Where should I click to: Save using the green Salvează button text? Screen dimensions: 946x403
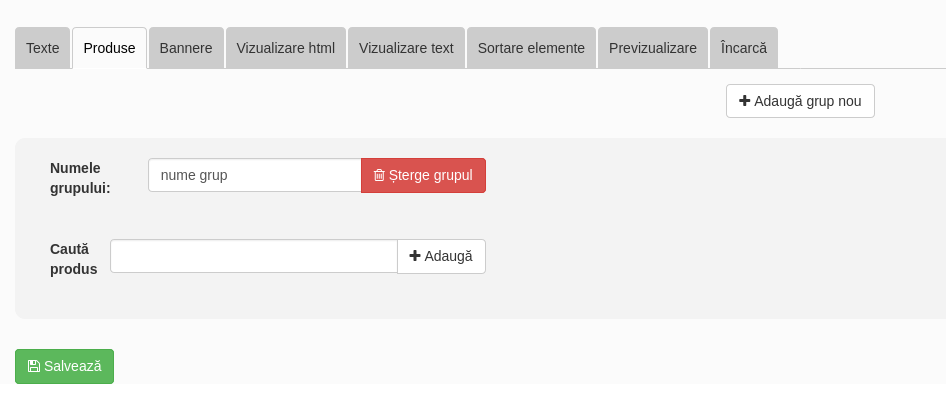pos(72,366)
